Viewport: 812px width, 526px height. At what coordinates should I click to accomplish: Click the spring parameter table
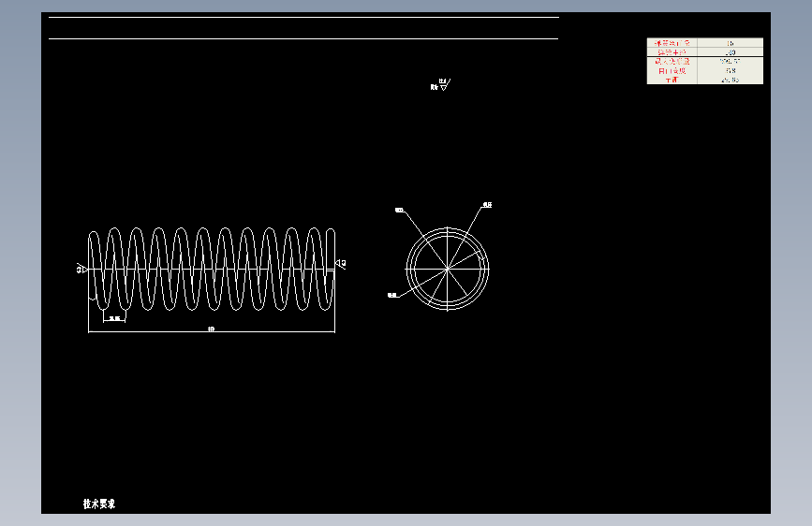(x=705, y=61)
